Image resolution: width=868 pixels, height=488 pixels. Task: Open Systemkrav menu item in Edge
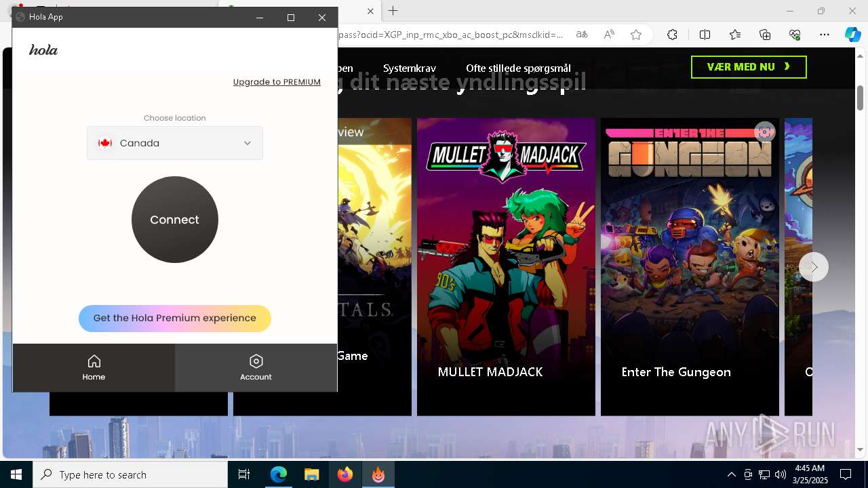coord(410,68)
